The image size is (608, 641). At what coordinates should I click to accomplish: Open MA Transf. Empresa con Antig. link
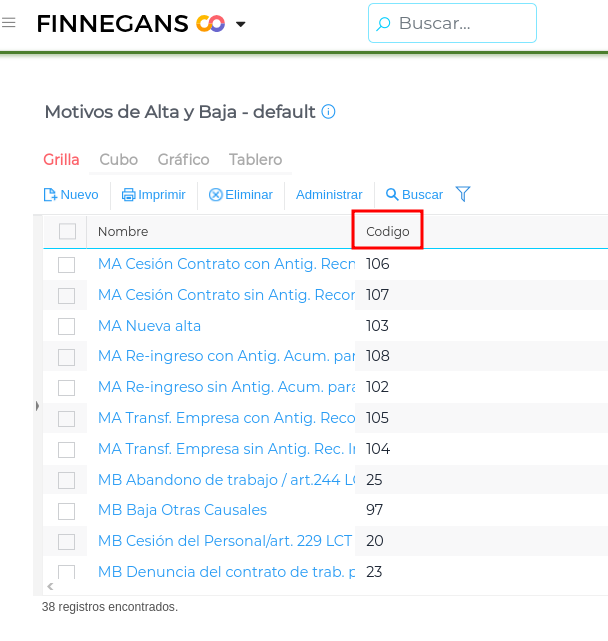[x=227, y=418]
